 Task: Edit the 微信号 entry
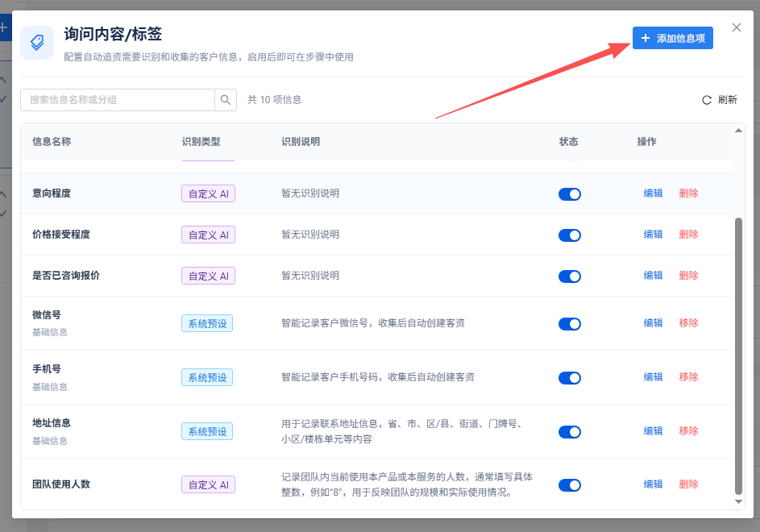click(x=653, y=323)
